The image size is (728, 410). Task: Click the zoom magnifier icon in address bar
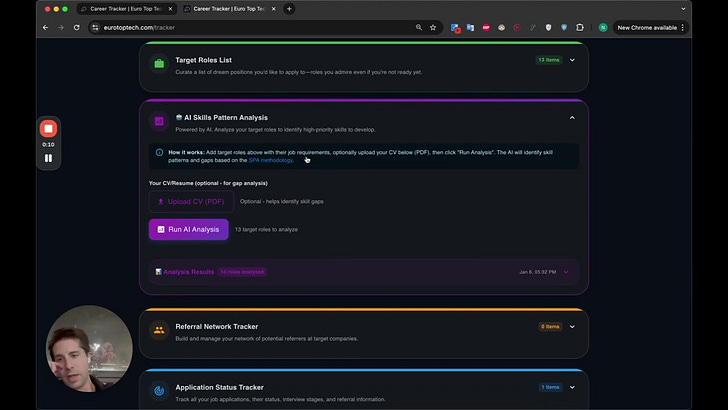pos(419,27)
